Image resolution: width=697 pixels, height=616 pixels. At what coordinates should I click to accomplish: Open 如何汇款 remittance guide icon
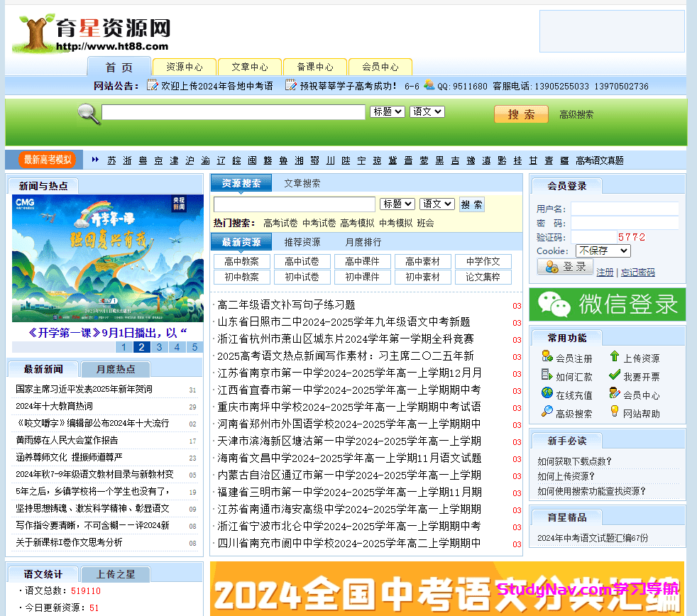(546, 375)
